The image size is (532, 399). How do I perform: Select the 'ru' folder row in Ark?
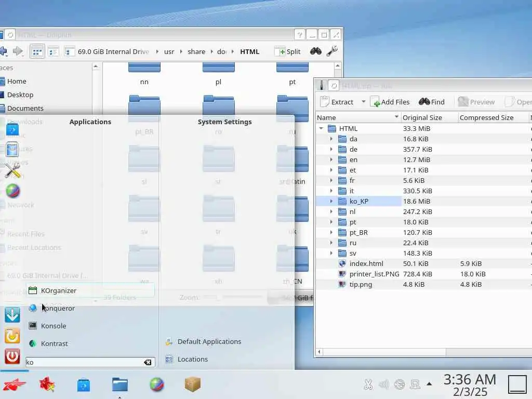pos(423,243)
